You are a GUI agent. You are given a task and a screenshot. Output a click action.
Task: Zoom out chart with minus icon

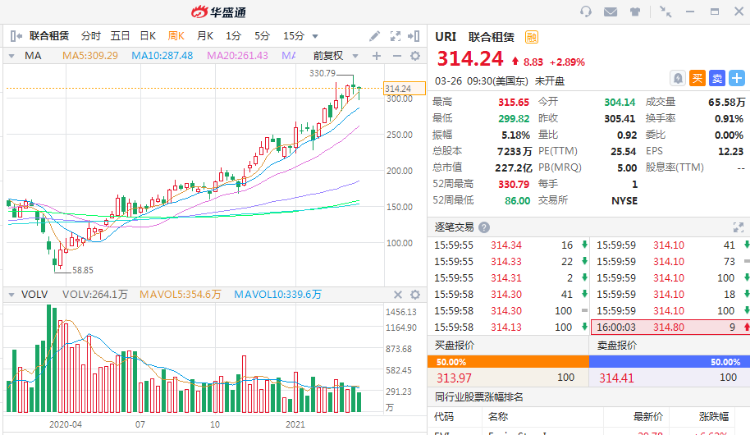(397, 56)
